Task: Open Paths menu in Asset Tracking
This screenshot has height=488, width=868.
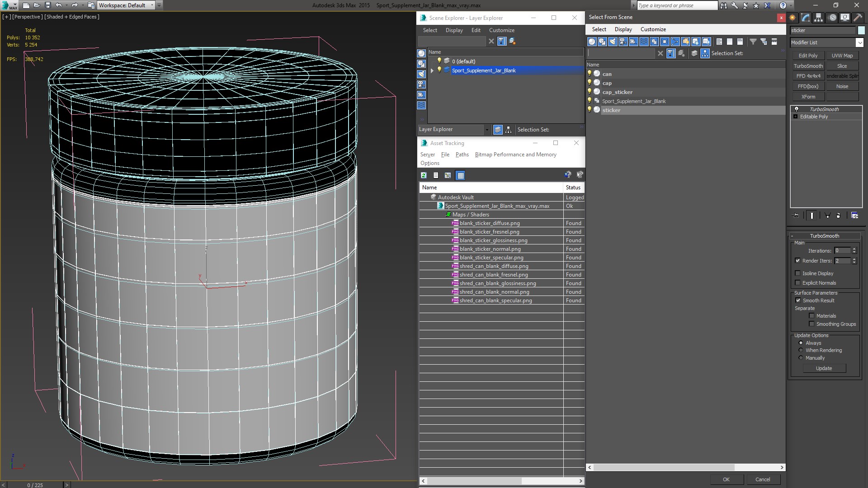Action: pyautogui.click(x=462, y=155)
